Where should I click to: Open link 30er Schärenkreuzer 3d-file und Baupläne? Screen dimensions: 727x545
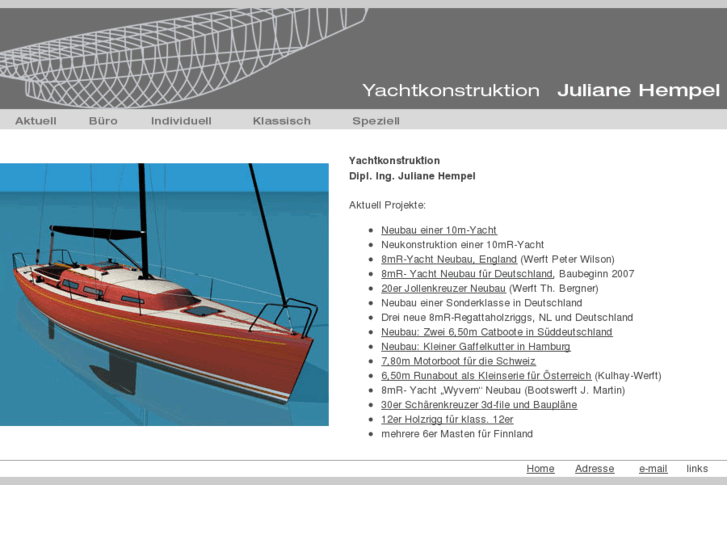coord(479,405)
